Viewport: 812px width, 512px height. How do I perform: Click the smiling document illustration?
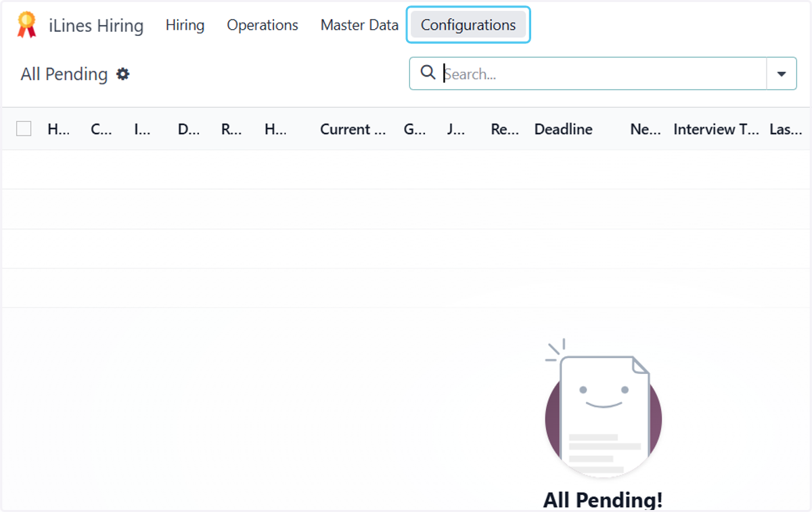coord(603,408)
